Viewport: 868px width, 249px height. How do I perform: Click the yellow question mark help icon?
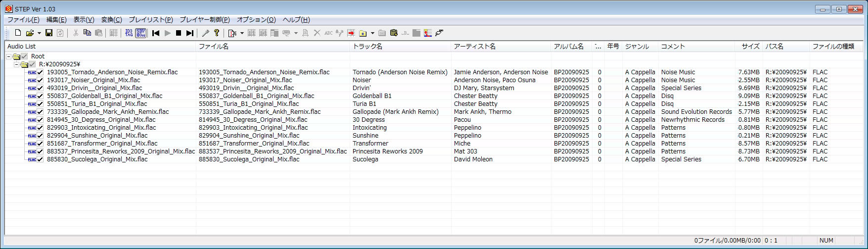click(x=217, y=33)
